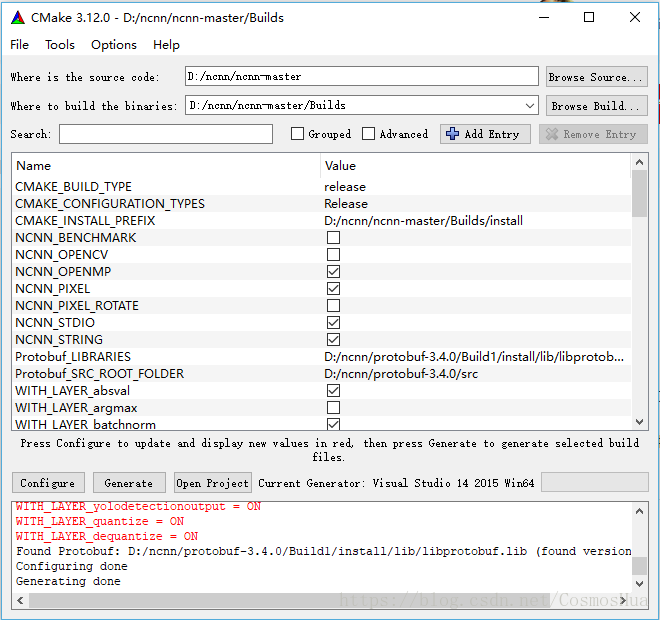
Task: Click the Configure button
Action: [48, 483]
